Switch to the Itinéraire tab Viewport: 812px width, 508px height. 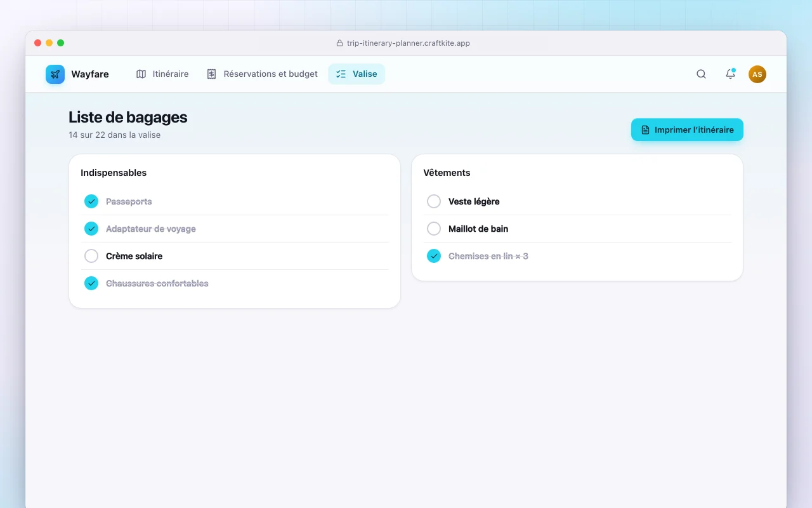pos(162,74)
